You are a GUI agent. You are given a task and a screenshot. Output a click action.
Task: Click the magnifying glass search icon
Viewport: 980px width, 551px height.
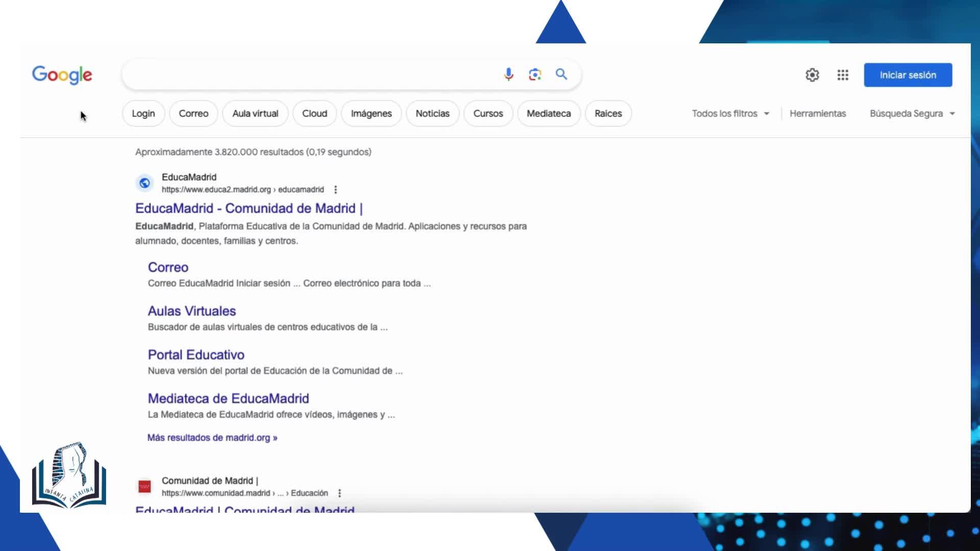click(x=561, y=74)
